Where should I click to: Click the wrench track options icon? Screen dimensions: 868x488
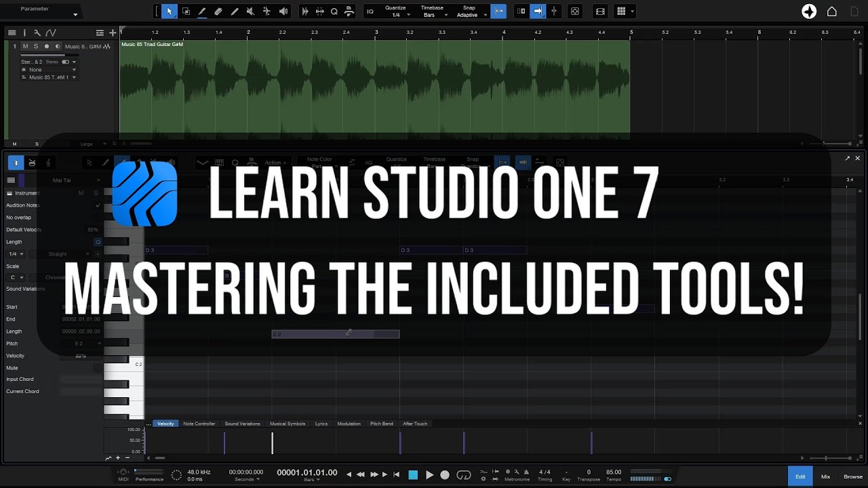(37, 33)
